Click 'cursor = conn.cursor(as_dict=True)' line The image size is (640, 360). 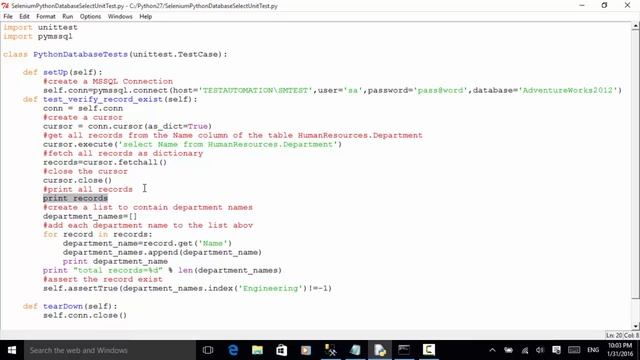pyautogui.click(x=127, y=126)
